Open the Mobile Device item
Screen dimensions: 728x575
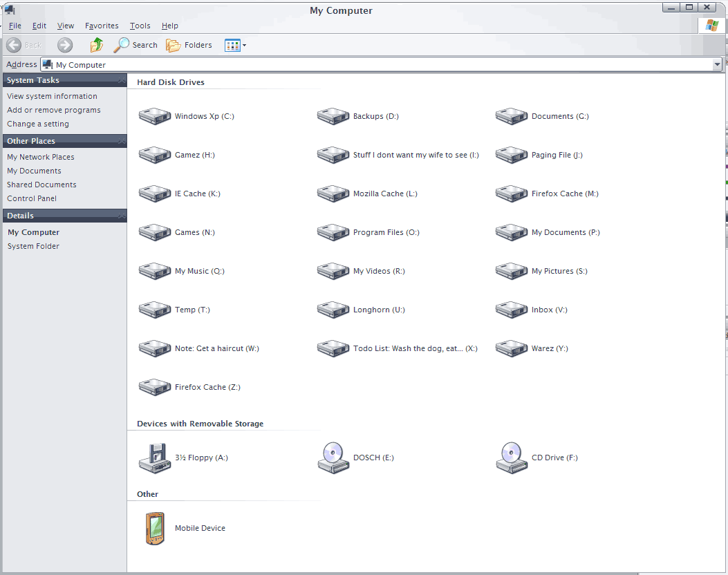[200, 528]
